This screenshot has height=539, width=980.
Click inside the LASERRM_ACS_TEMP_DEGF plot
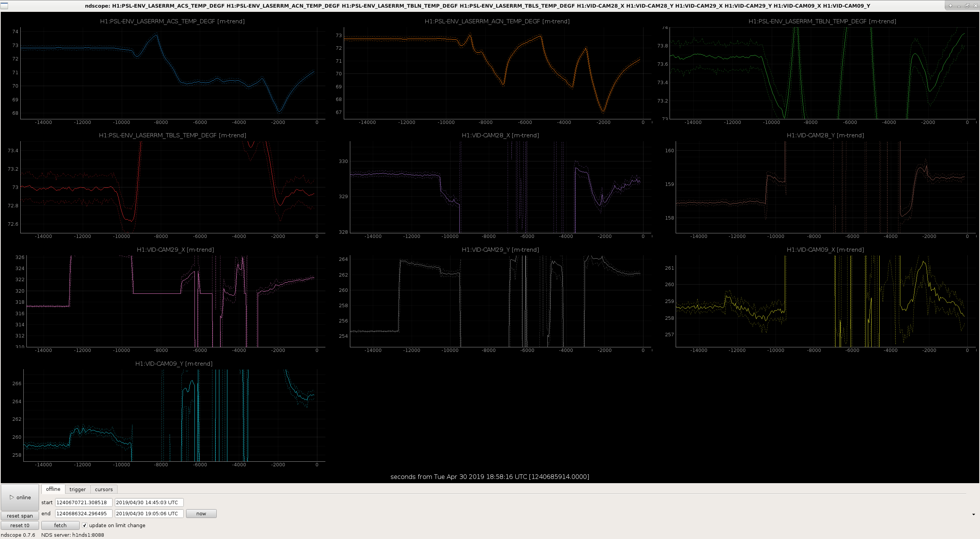173,73
